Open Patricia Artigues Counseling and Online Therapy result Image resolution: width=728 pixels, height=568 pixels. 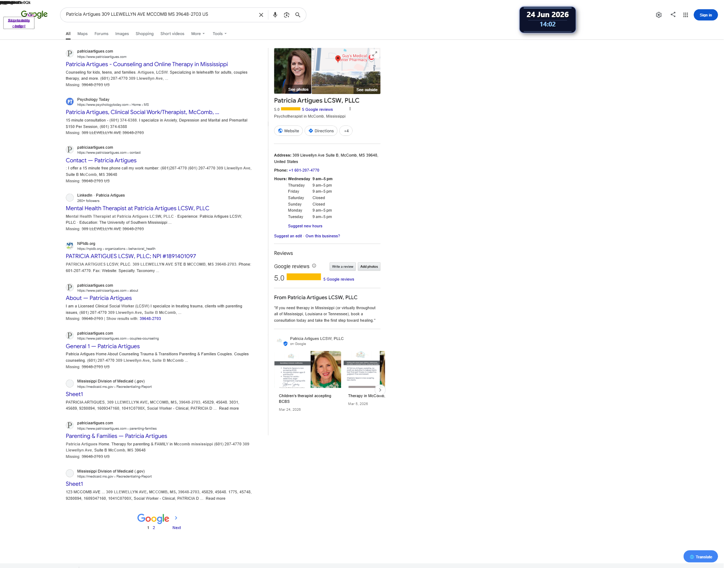point(147,64)
